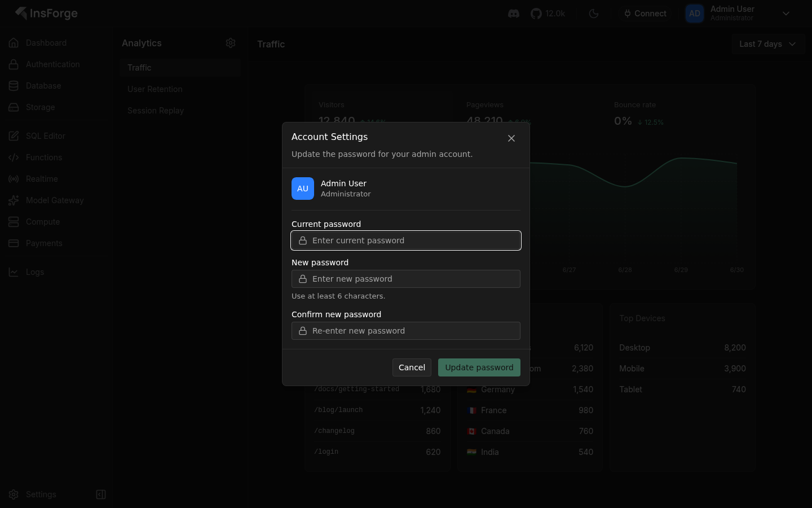Click lock icon in New password field

(x=303, y=279)
